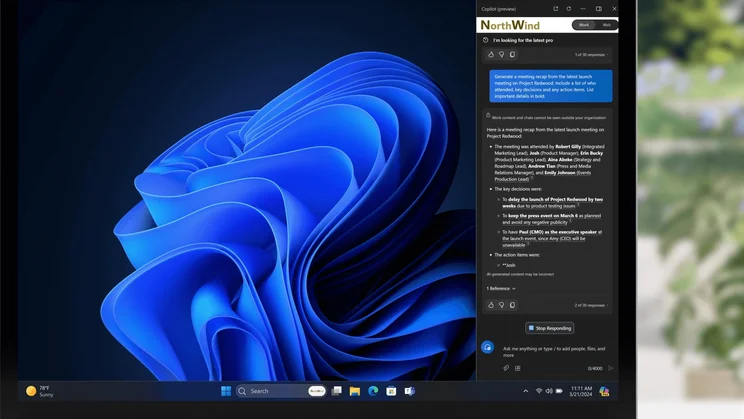Screen dimensions: 744x419
Task: Click 'delay the launch of Project Redwood' text
Action: 548,199
